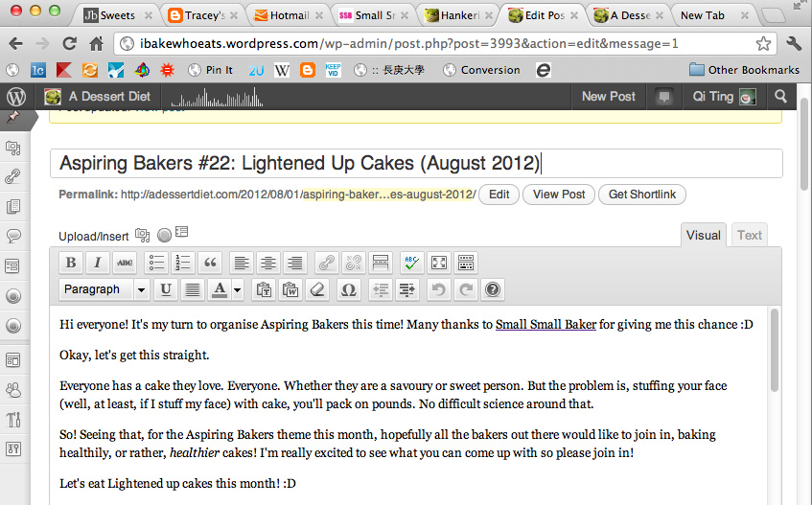Toggle fullscreen writing mode
This screenshot has width=812, height=505.
(x=439, y=263)
